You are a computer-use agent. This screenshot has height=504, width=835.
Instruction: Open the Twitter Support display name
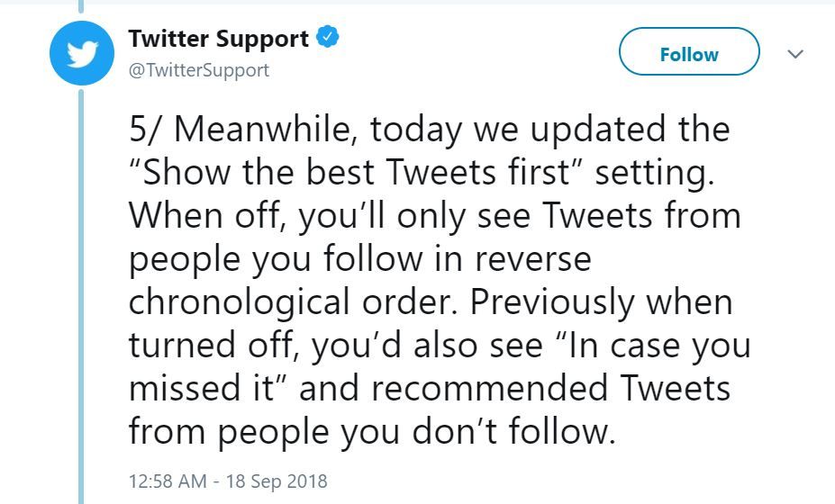point(218,39)
